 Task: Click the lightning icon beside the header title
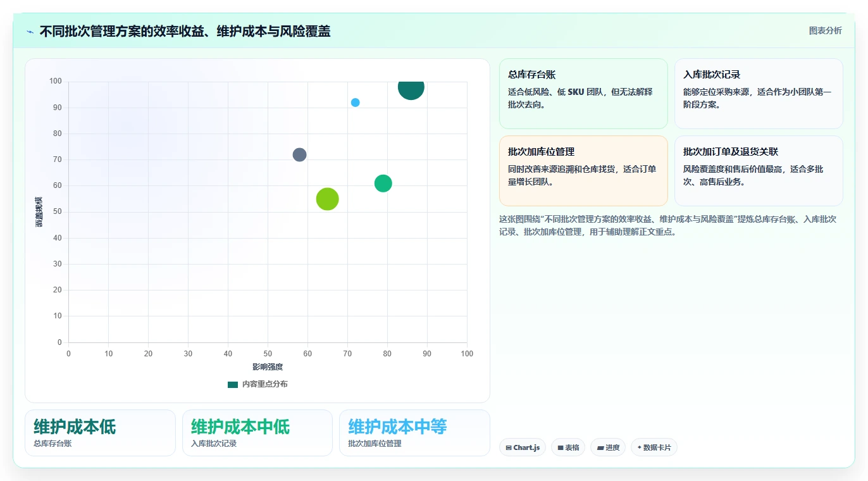[30, 32]
